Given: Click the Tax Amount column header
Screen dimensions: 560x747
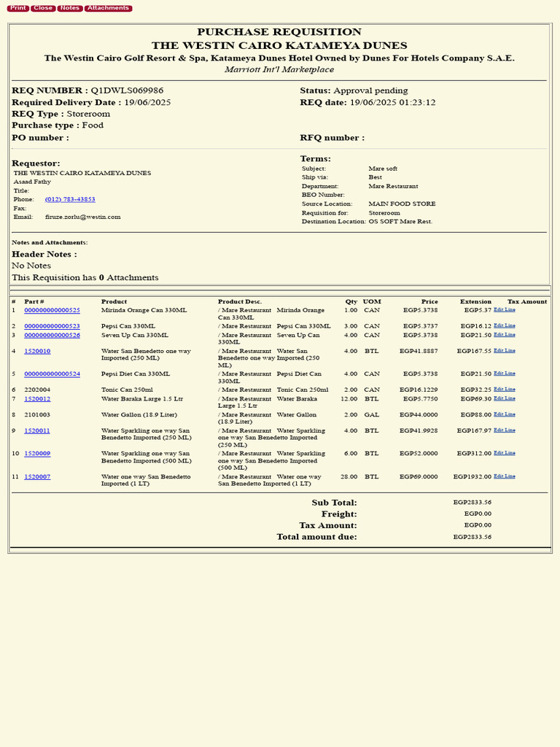Looking at the screenshot, I should (527, 301).
